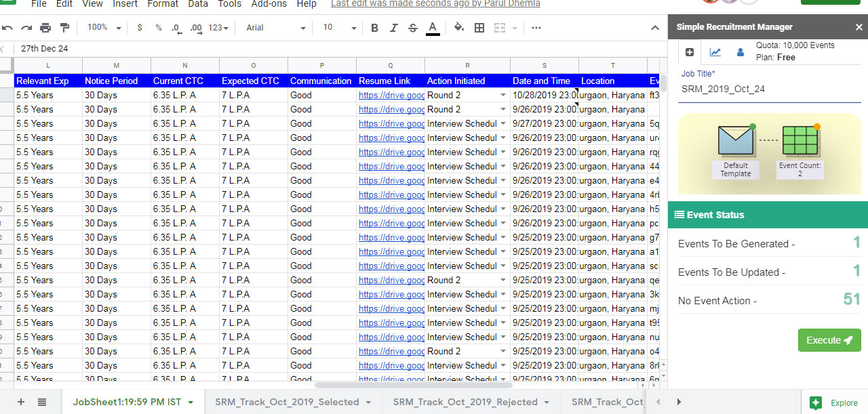This screenshot has height=414, width=868.
Task: Open Round 2 dropdown in the first 9/26/2019 row
Action: tap(503, 110)
